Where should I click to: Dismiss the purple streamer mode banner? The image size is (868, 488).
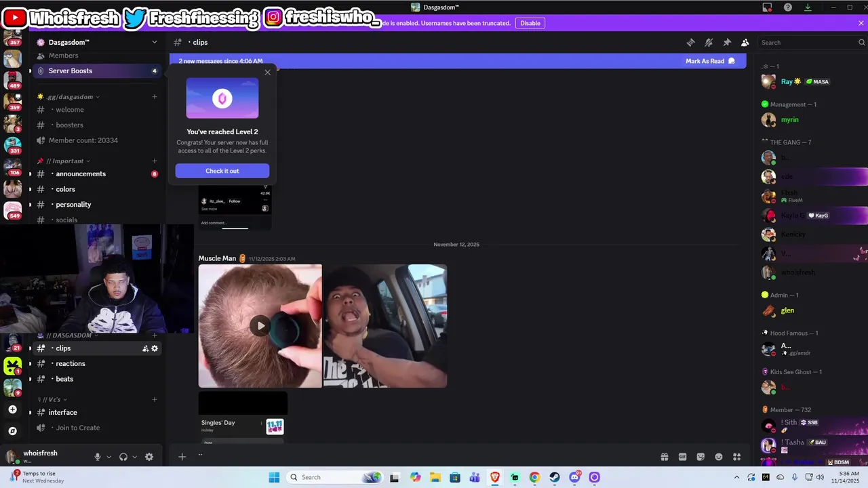tap(861, 23)
